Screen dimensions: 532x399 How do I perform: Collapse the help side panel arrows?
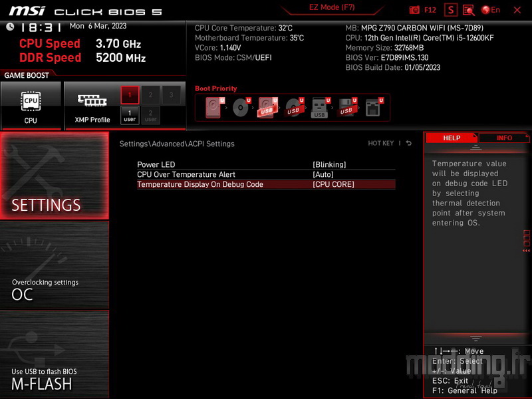(526, 251)
